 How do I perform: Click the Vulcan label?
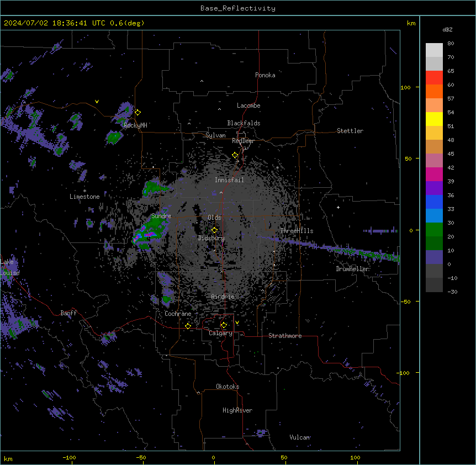pyautogui.click(x=299, y=437)
